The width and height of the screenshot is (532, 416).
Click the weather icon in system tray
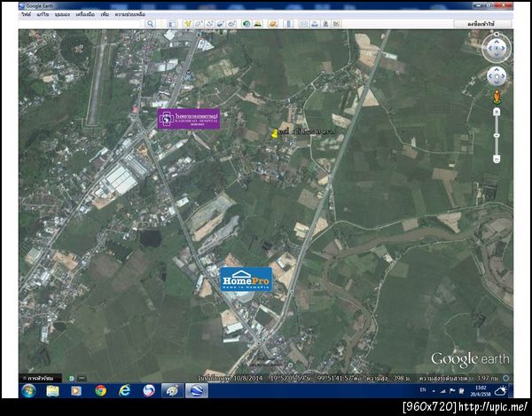[501, 391]
